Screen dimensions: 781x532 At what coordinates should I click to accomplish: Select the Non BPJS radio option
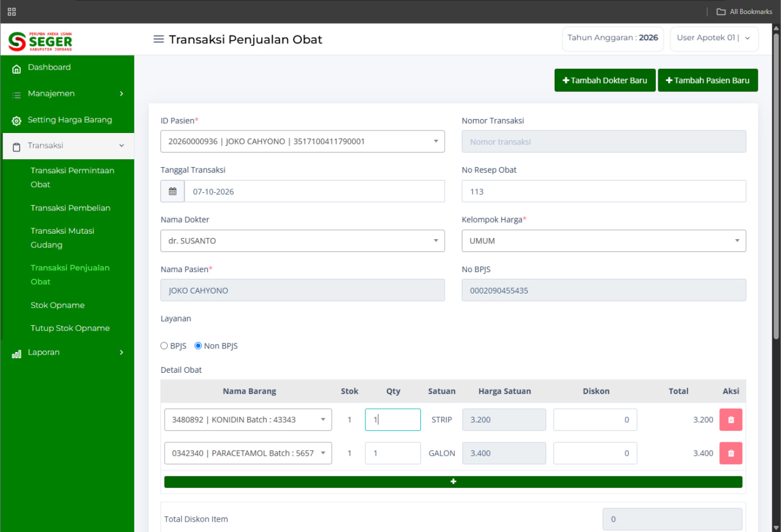pyautogui.click(x=198, y=346)
